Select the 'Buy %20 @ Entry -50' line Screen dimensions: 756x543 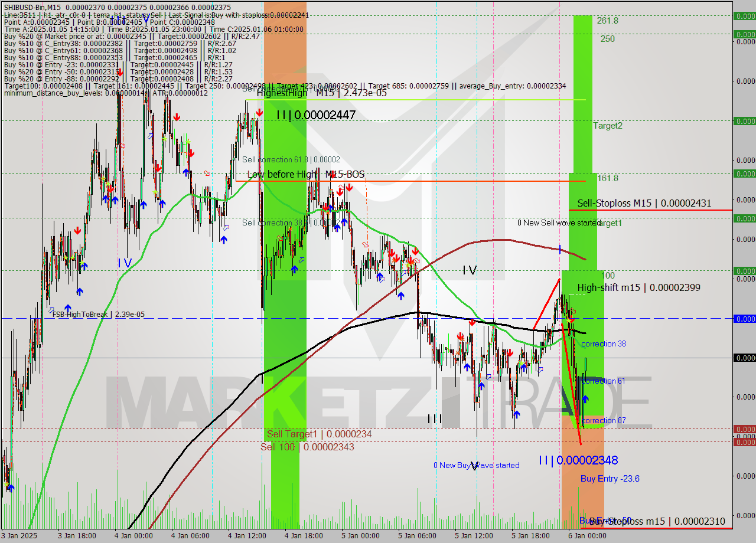(119, 72)
